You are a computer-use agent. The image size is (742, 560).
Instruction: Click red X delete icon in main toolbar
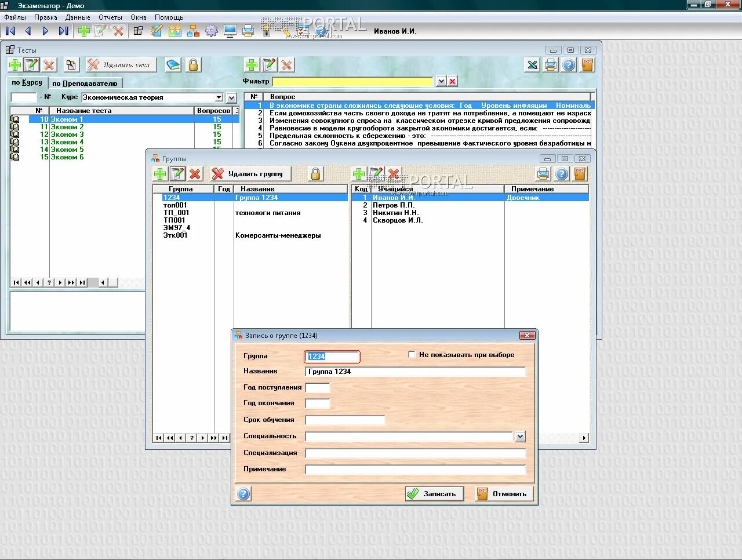(x=119, y=31)
